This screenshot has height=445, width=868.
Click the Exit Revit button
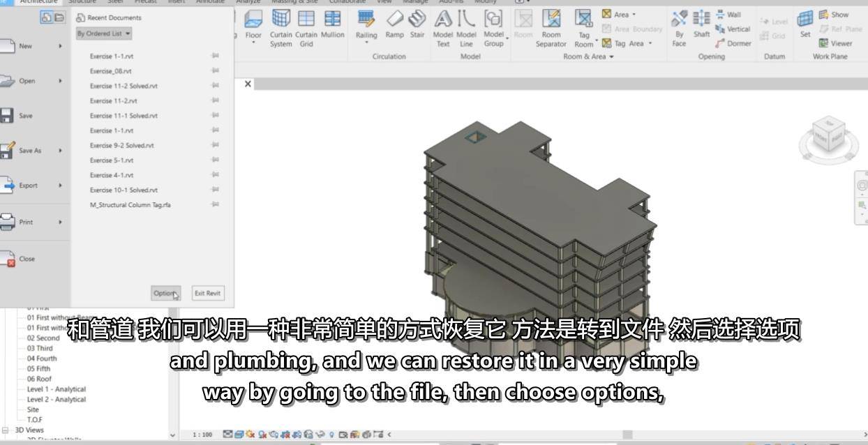[x=208, y=294]
